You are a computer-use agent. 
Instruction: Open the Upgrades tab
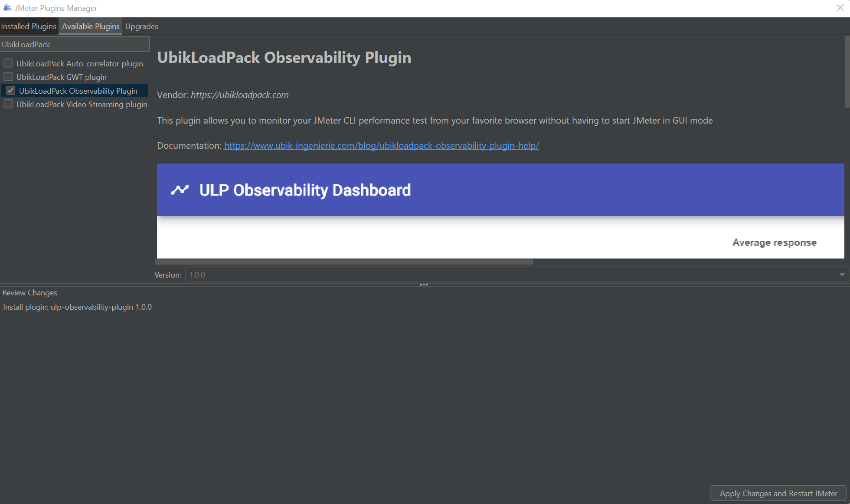tap(142, 26)
